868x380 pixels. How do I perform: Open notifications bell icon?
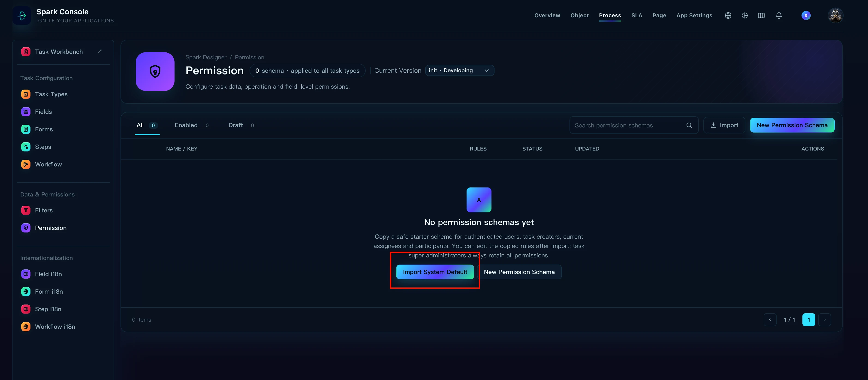pyautogui.click(x=779, y=15)
